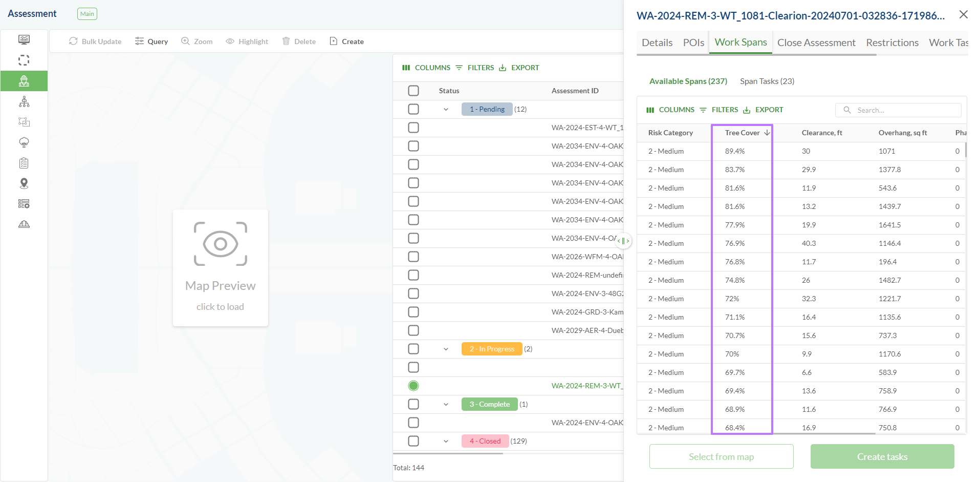
Task: Click the Select from map button
Action: (x=721, y=456)
